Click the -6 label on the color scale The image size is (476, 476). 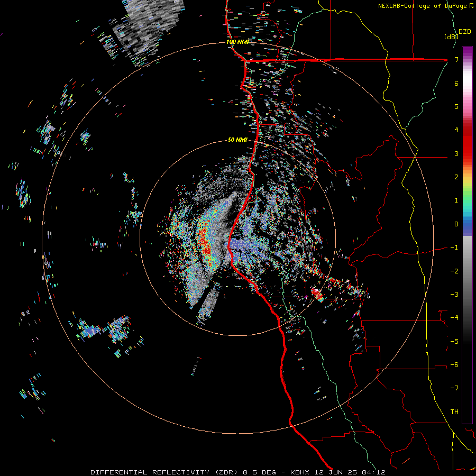pos(454,365)
